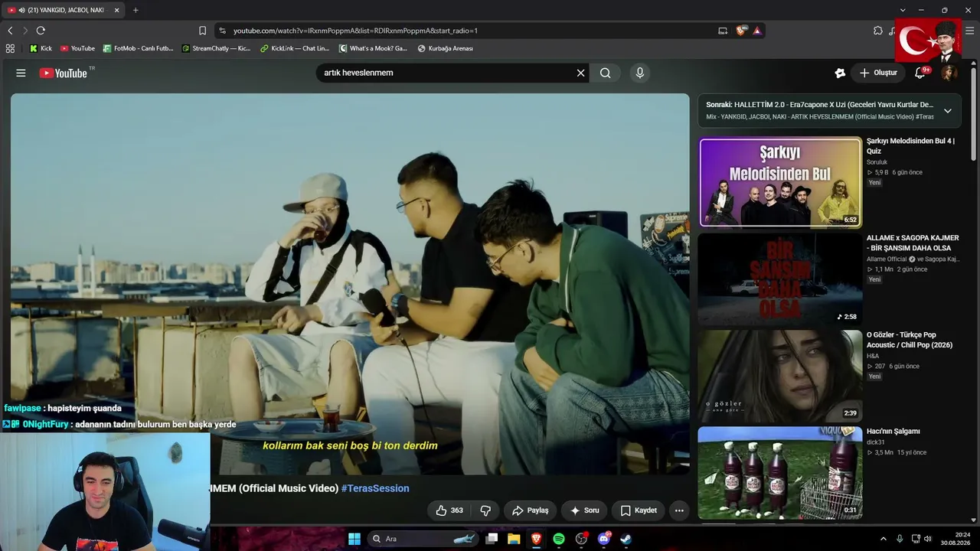The height and width of the screenshot is (551, 980).
Task: Open the Brave Rewards triangle icon
Action: [757, 31]
